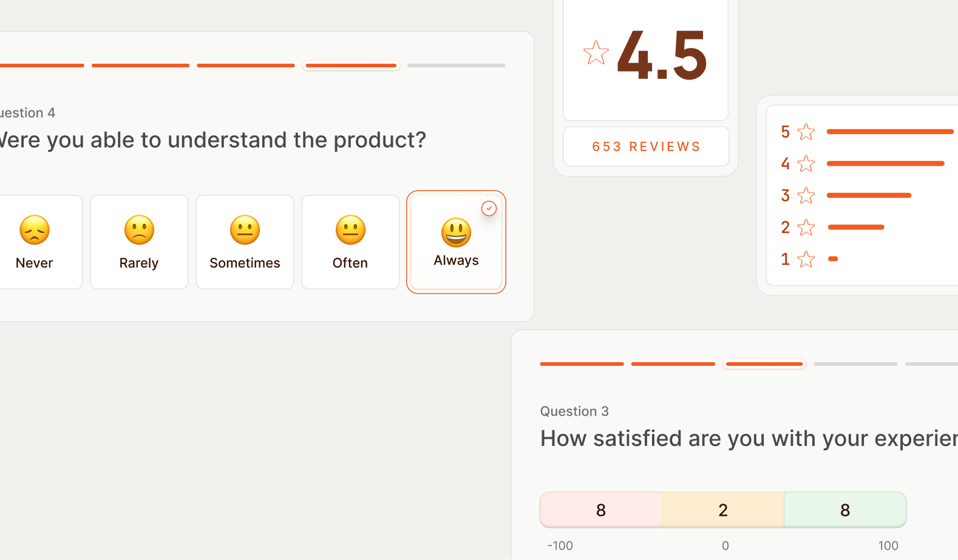Click the 1-star row star icon
The width and height of the screenshot is (958, 560).
(x=806, y=259)
